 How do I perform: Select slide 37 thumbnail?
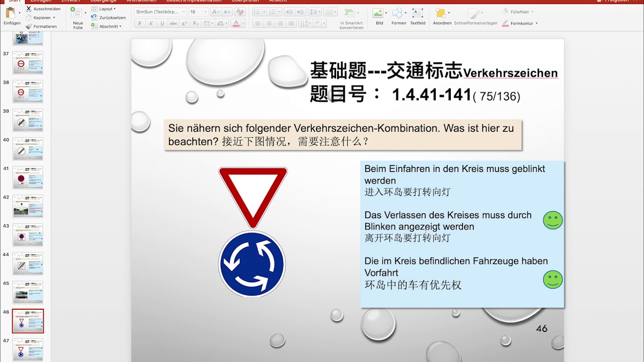[28, 63]
